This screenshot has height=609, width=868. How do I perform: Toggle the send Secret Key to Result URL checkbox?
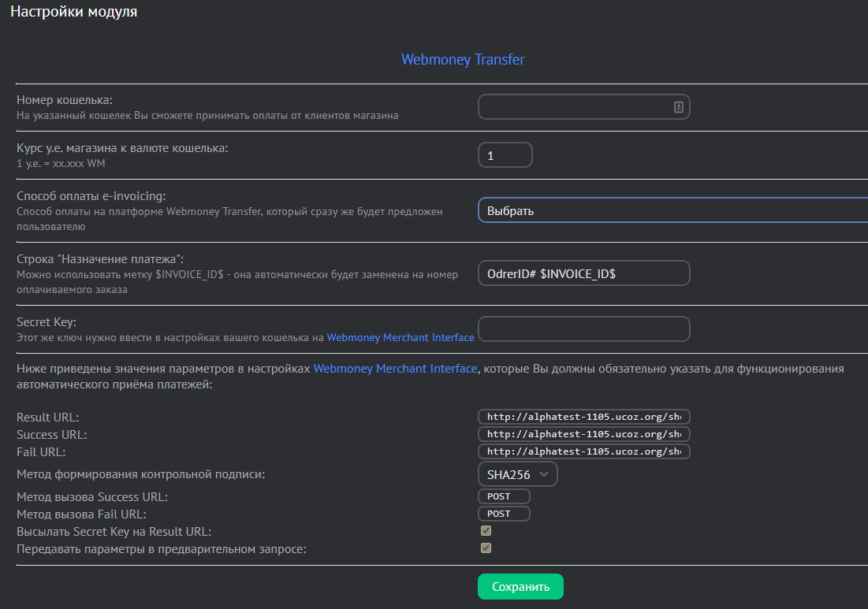(486, 531)
